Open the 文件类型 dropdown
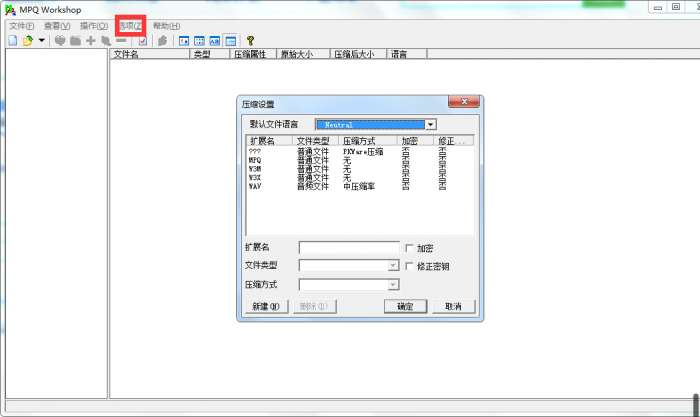Screen dimensions: 700x417 (393, 266)
